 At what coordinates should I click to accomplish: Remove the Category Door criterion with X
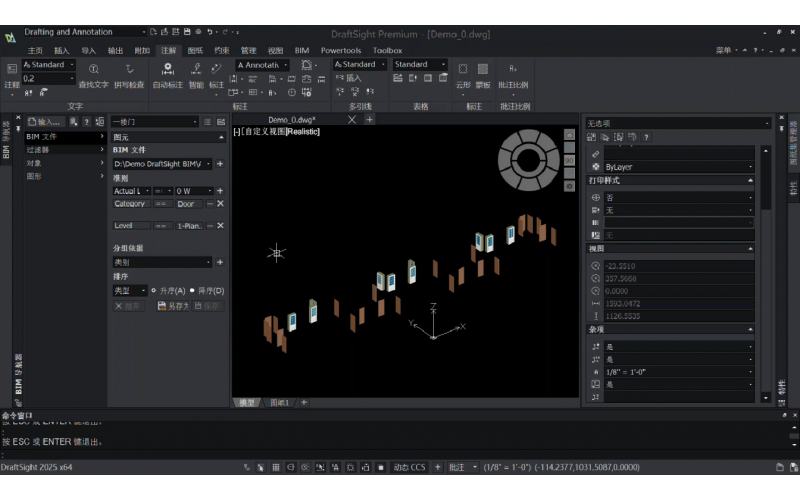coord(220,204)
